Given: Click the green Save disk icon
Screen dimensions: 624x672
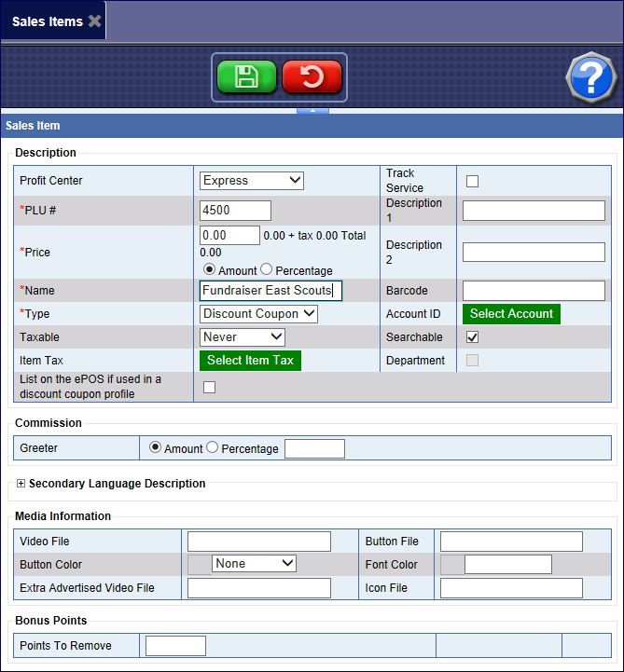Looking at the screenshot, I should [246, 77].
